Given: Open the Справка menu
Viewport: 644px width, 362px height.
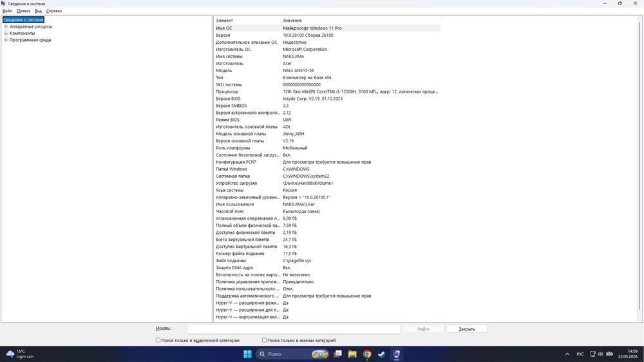Looking at the screenshot, I should click(x=54, y=11).
